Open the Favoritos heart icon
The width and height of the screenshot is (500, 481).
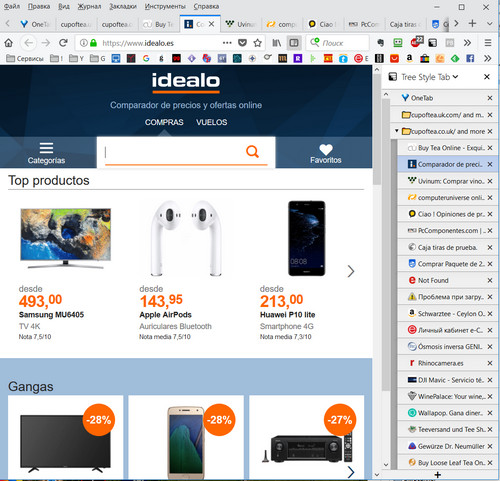coord(326,149)
